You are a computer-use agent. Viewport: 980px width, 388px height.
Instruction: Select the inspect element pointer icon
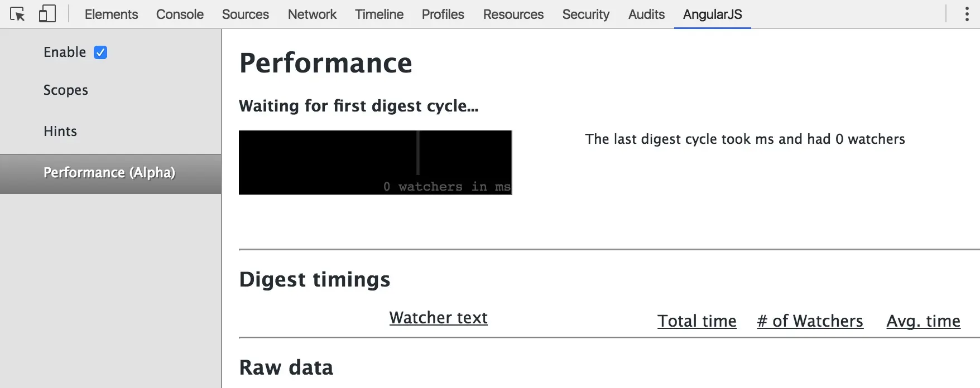(17, 14)
